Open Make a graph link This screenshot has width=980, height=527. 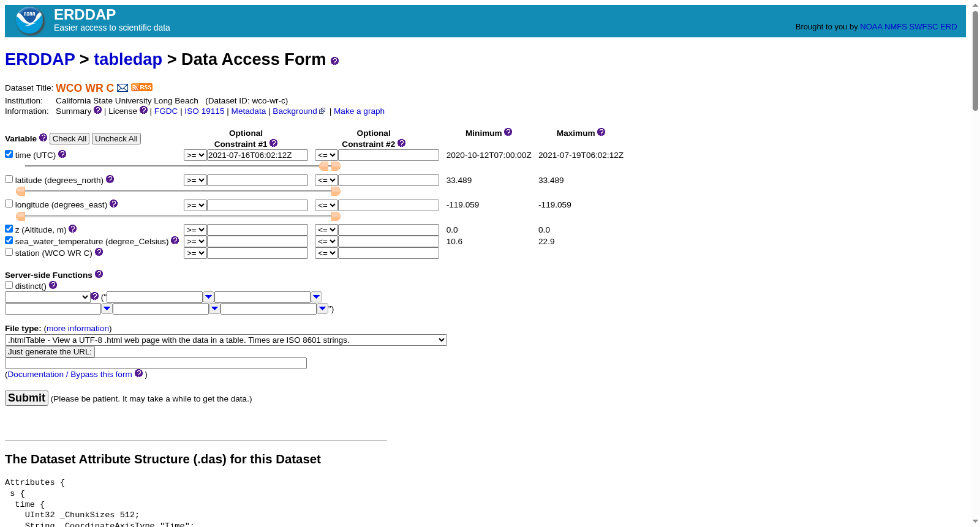click(359, 111)
